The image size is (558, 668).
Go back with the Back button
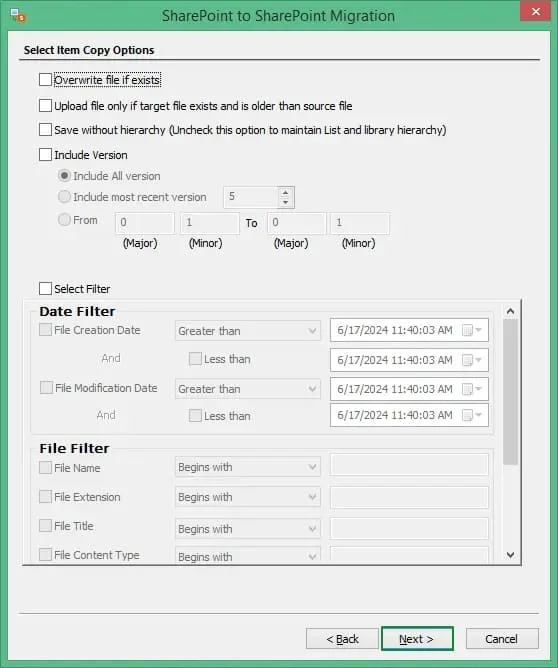pyautogui.click(x=342, y=639)
